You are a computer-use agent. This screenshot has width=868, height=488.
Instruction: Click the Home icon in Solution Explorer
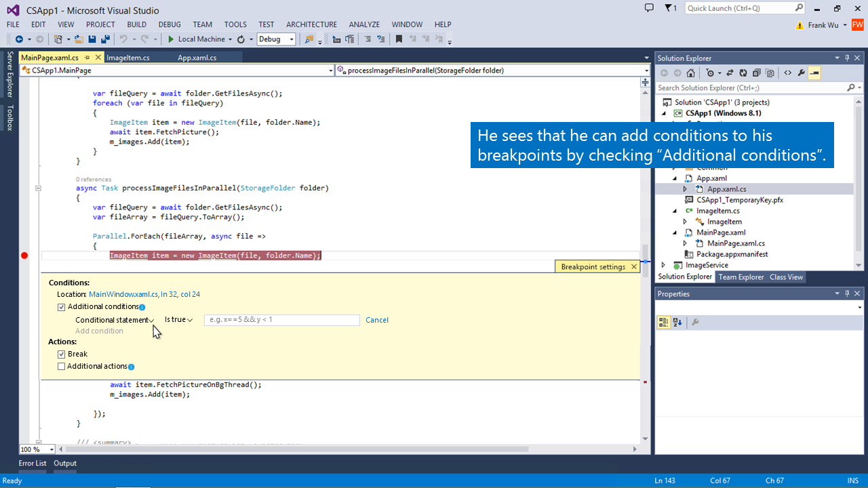tap(690, 73)
